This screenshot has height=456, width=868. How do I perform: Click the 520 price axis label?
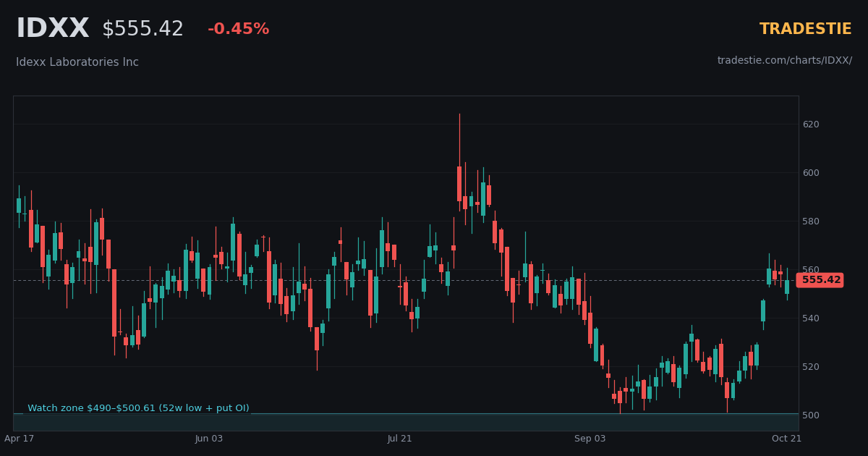pos(811,367)
